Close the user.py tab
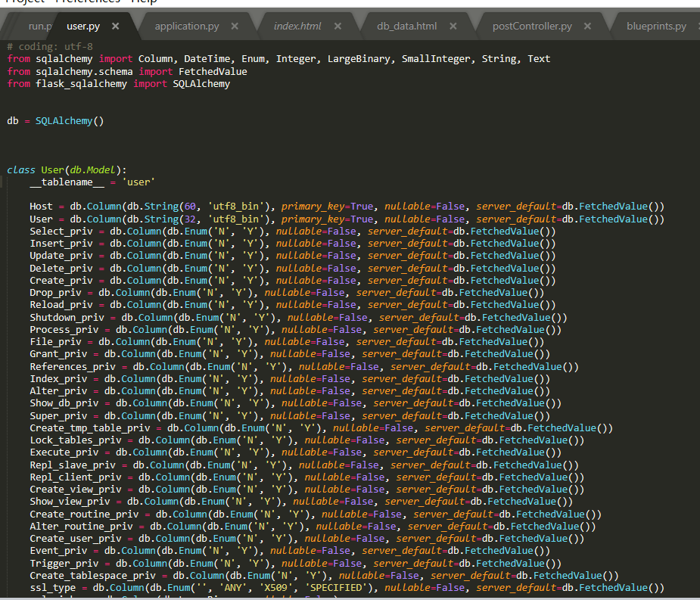 115,26
